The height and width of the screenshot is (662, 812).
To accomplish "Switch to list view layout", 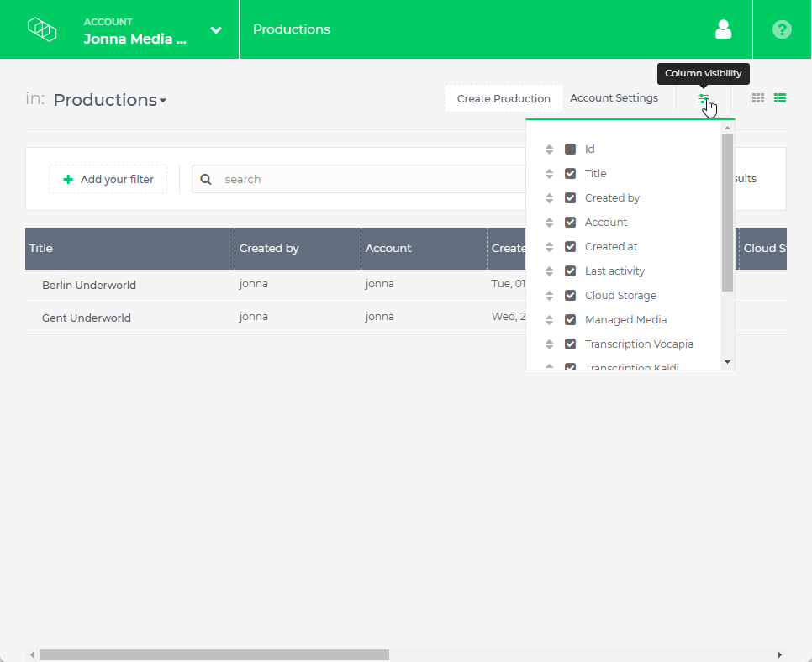I will point(780,97).
